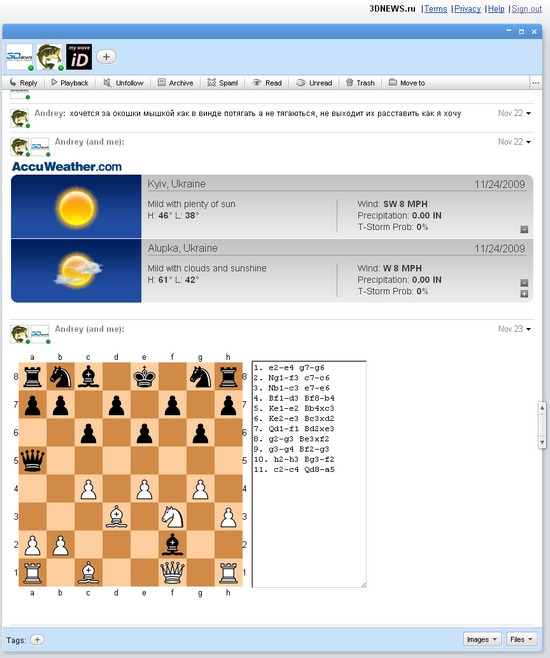Mark the wave as Read

[x=267, y=83]
